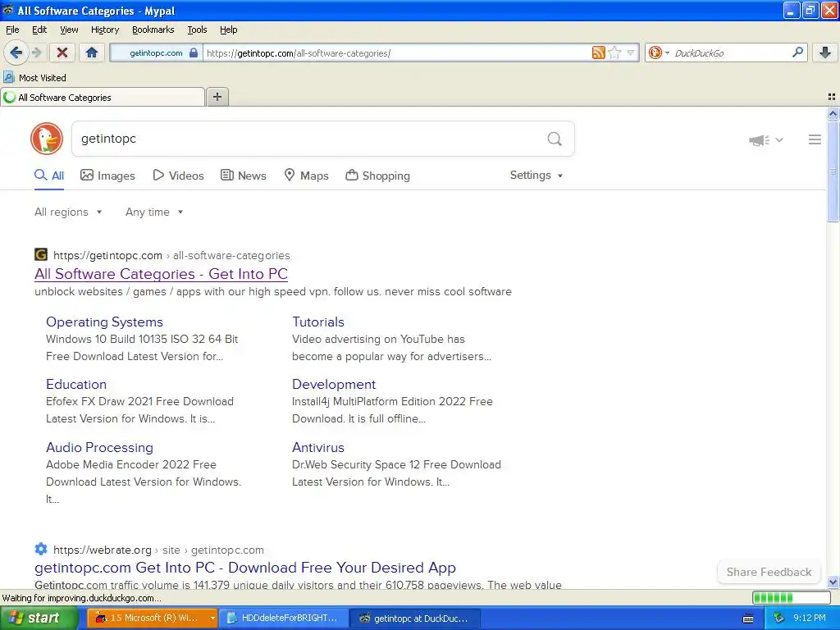Click the megaphone announcements icon
The height and width of the screenshot is (630, 840).
click(x=759, y=139)
